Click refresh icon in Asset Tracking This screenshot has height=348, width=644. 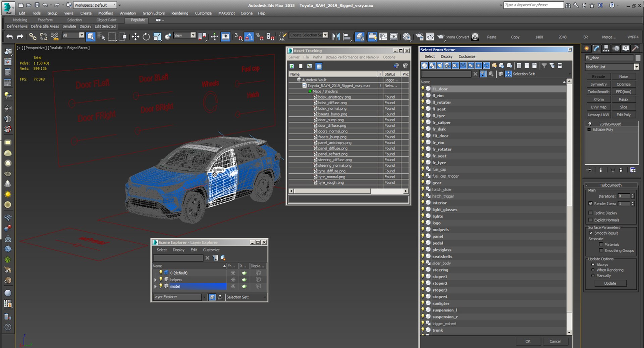[292, 66]
